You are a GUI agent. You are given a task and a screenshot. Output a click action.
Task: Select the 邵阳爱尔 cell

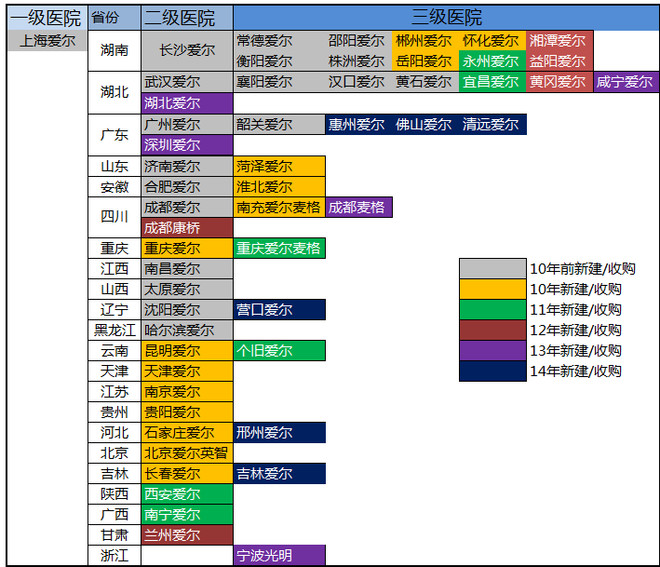[357, 41]
